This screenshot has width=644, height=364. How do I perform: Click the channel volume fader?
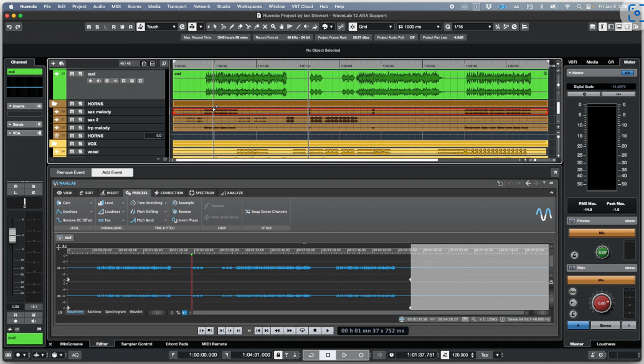pyautogui.click(x=11, y=235)
